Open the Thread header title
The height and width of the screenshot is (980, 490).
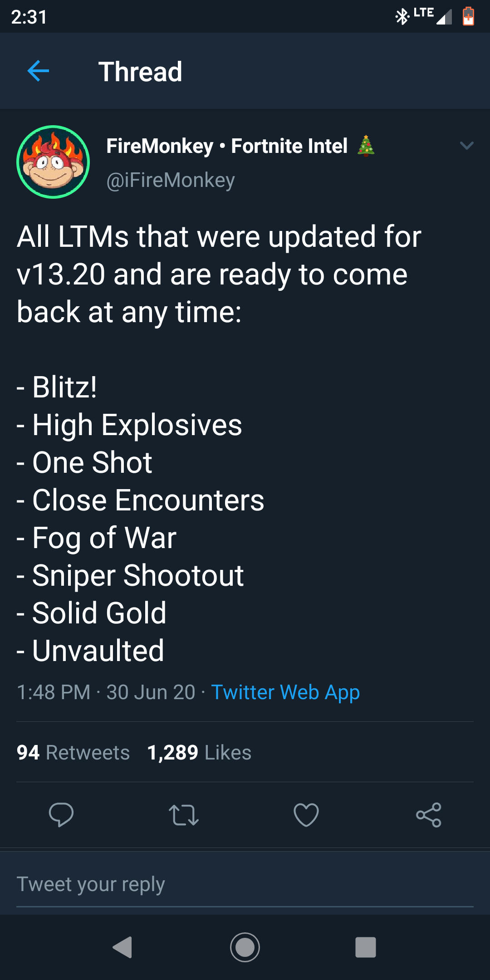tap(141, 72)
